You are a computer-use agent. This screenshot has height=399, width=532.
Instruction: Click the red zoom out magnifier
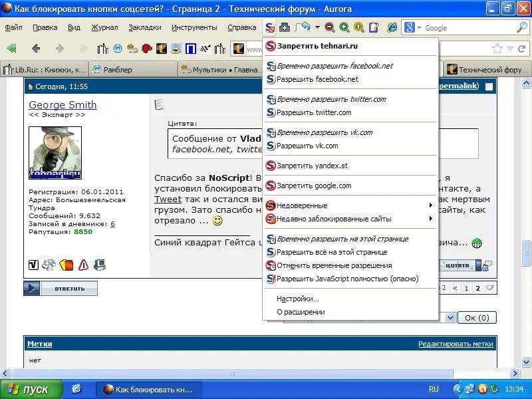329,27
